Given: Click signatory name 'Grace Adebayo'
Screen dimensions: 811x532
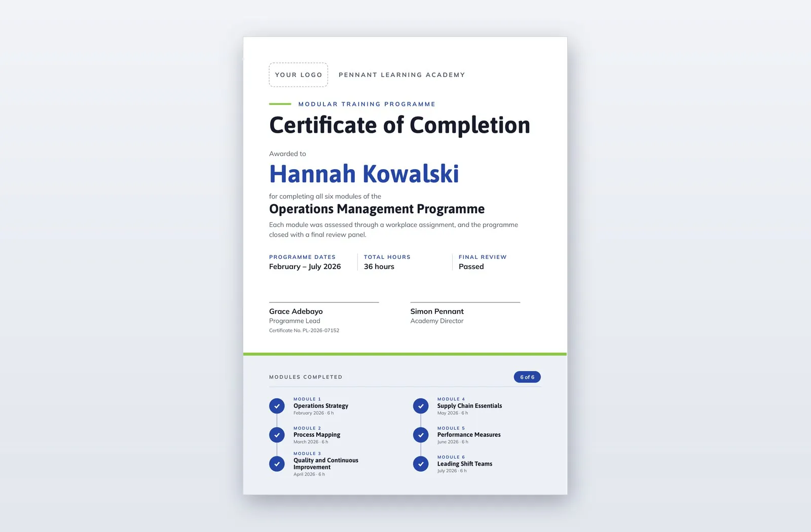Looking at the screenshot, I should [296, 312].
